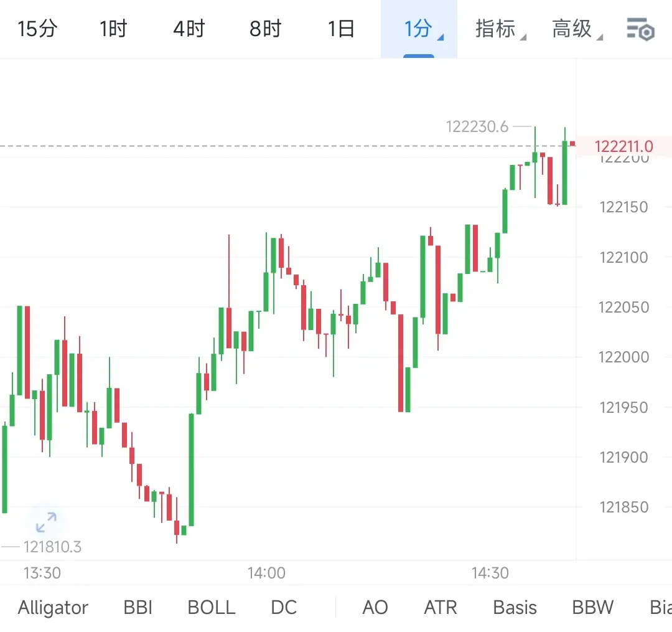Click the 14:30 time axis label

pyautogui.click(x=490, y=573)
